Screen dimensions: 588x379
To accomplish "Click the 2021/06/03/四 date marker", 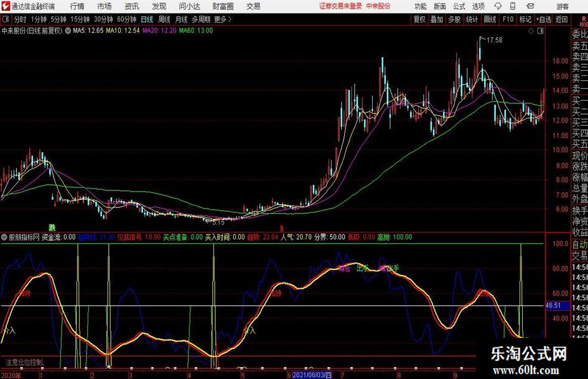I will (x=312, y=375).
